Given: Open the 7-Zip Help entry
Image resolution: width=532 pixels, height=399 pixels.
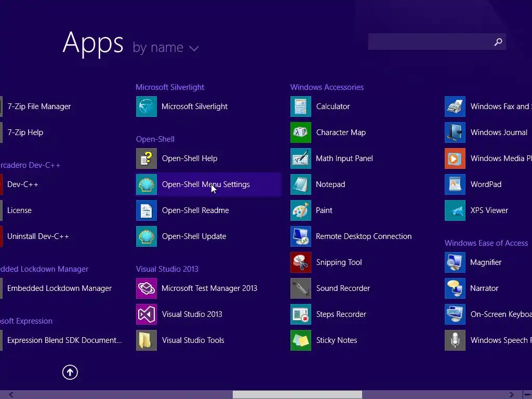Looking at the screenshot, I should coord(25,132).
